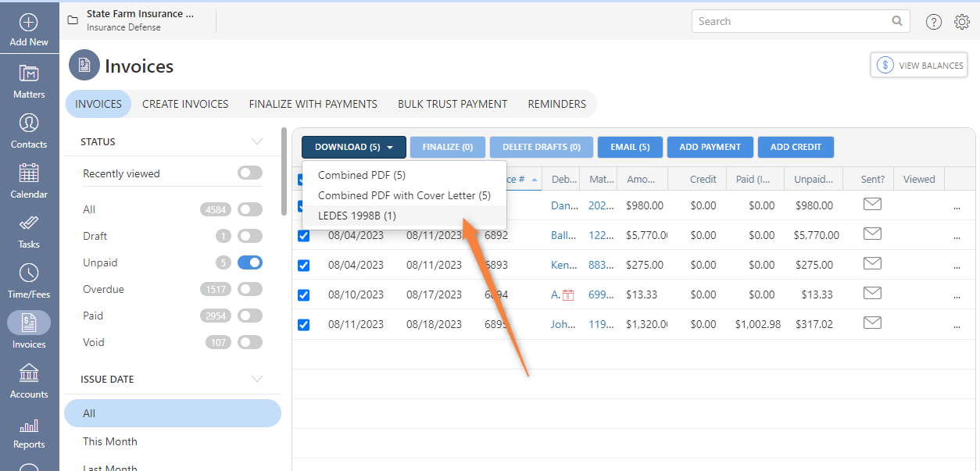Image resolution: width=980 pixels, height=471 pixels.
Task: Click the email icon on the first invoice row
Action: pos(872,205)
